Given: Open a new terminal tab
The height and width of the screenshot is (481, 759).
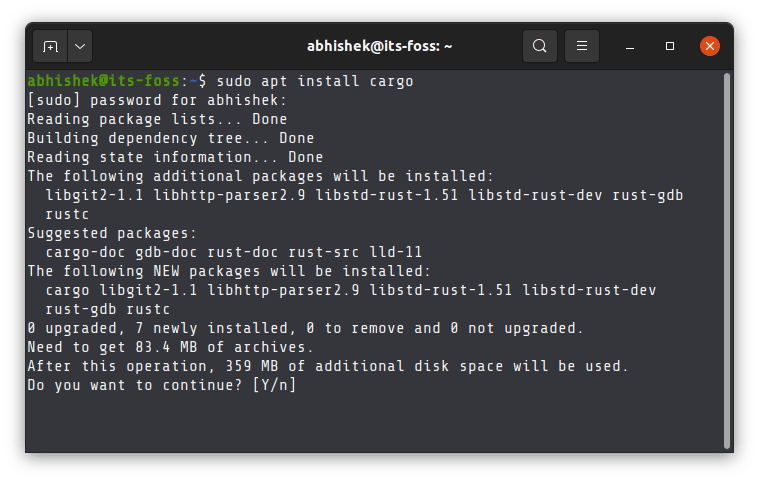Looking at the screenshot, I should pyautogui.click(x=50, y=46).
